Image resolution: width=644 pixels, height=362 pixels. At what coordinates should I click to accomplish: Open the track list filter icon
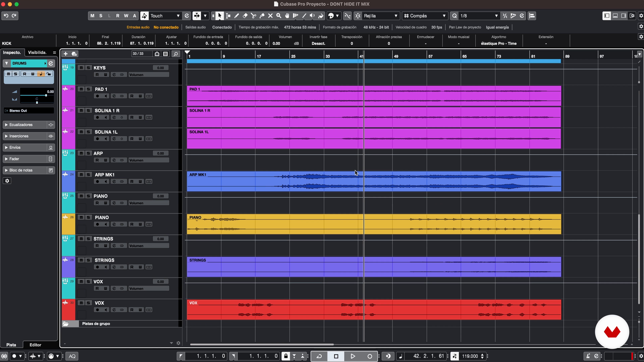click(166, 54)
